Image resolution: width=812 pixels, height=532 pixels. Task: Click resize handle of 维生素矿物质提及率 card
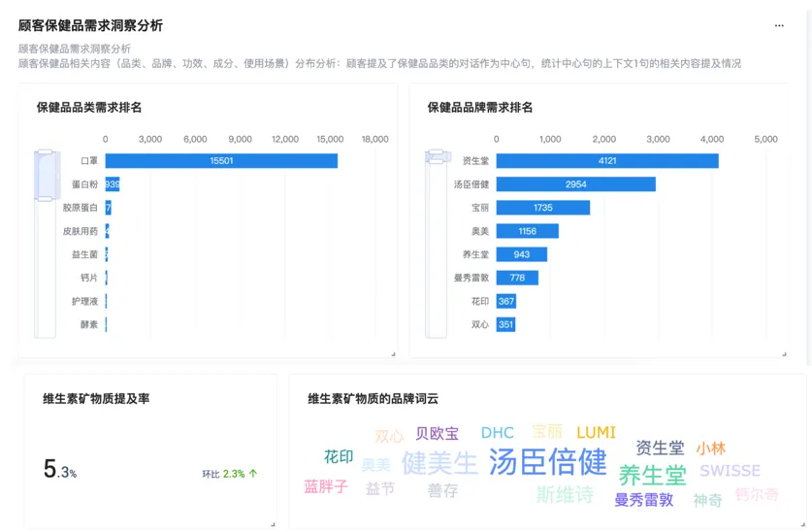click(x=272, y=524)
